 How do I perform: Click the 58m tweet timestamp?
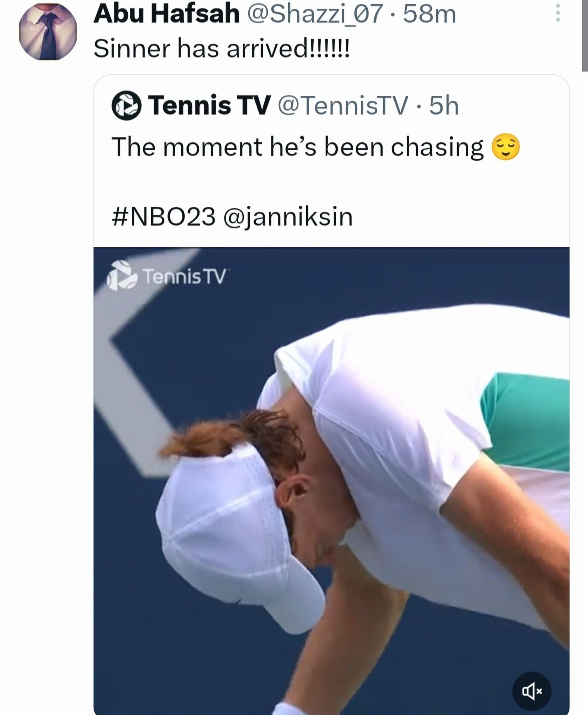point(429,15)
